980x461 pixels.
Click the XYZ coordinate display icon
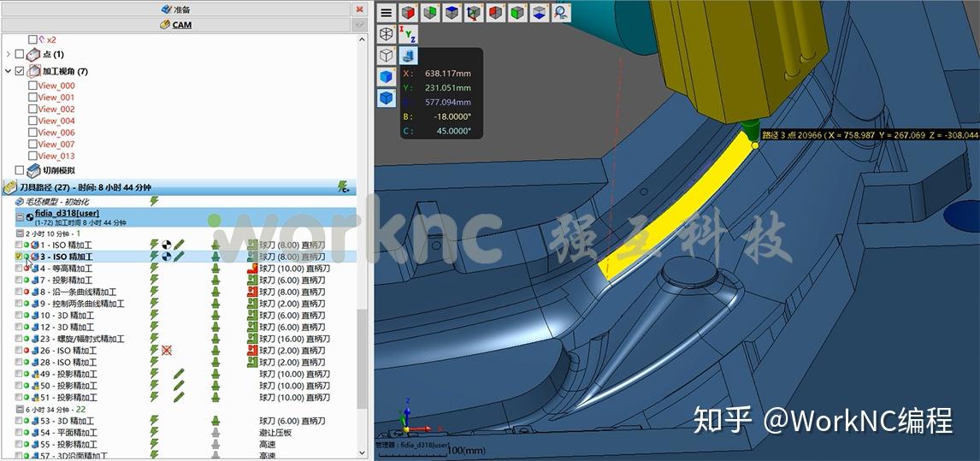pyautogui.click(x=408, y=33)
